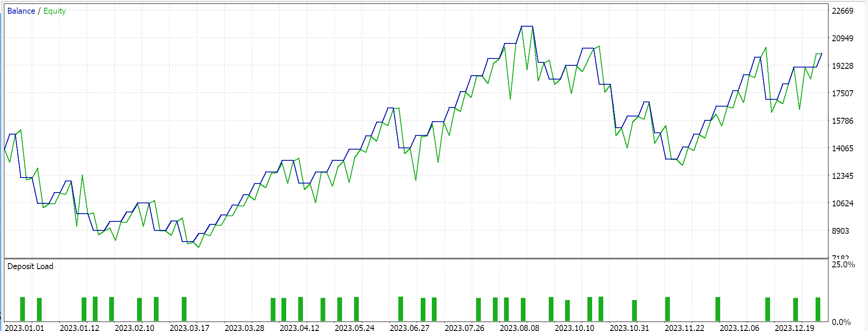Image resolution: width=868 pixels, height=331 pixels.
Task: Select the 12345 axis value
Action: tap(843, 176)
